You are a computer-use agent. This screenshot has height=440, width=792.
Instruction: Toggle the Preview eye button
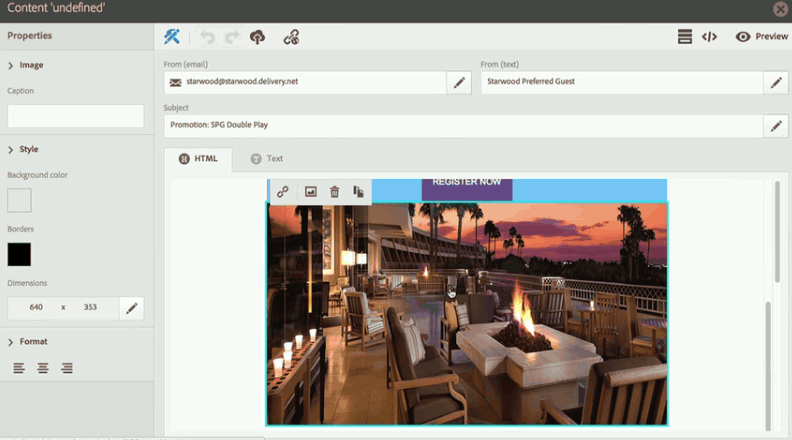[x=761, y=37]
